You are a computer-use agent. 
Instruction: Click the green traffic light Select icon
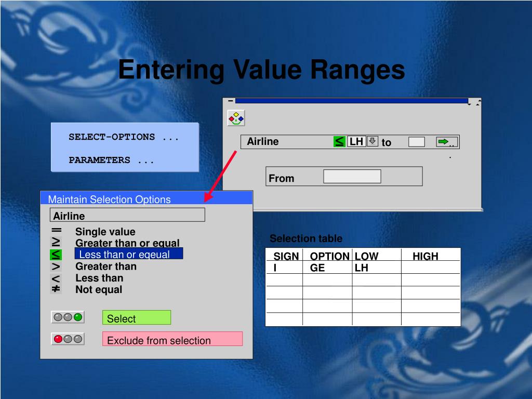(x=68, y=317)
